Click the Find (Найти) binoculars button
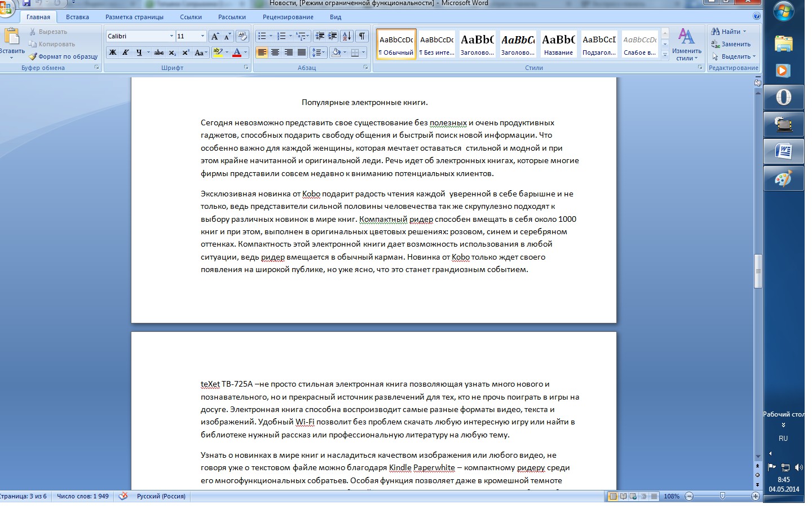Viewport: 812px width, 508px height. click(729, 32)
